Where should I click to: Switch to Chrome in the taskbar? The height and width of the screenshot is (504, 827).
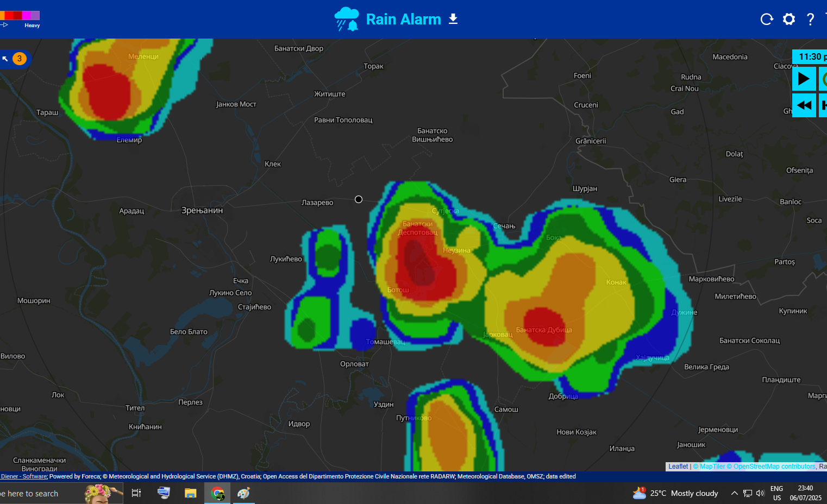217,493
